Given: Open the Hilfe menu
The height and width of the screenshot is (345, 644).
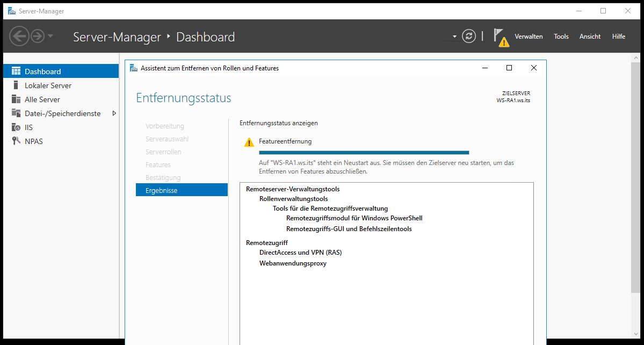Looking at the screenshot, I should pyautogui.click(x=619, y=37).
